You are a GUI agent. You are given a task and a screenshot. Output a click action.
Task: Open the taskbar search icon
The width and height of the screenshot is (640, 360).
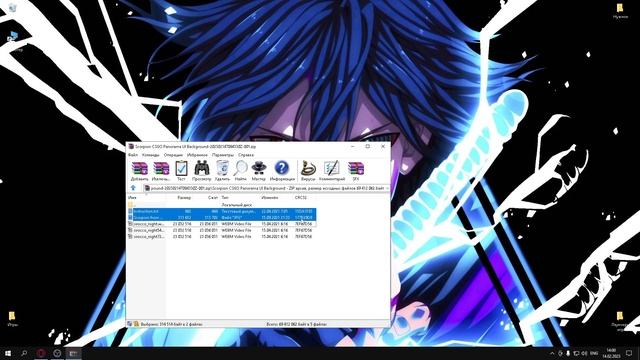click(x=24, y=353)
